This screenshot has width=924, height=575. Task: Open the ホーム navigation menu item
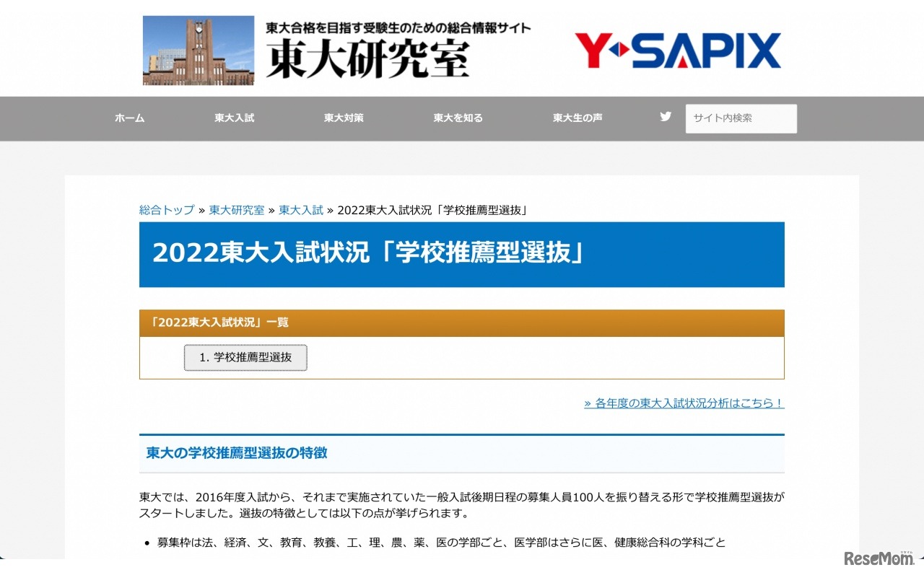point(128,118)
